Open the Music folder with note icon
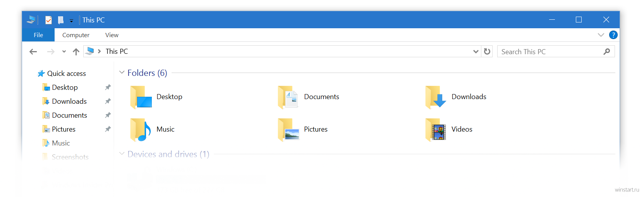The height and width of the screenshot is (197, 644). point(141,130)
